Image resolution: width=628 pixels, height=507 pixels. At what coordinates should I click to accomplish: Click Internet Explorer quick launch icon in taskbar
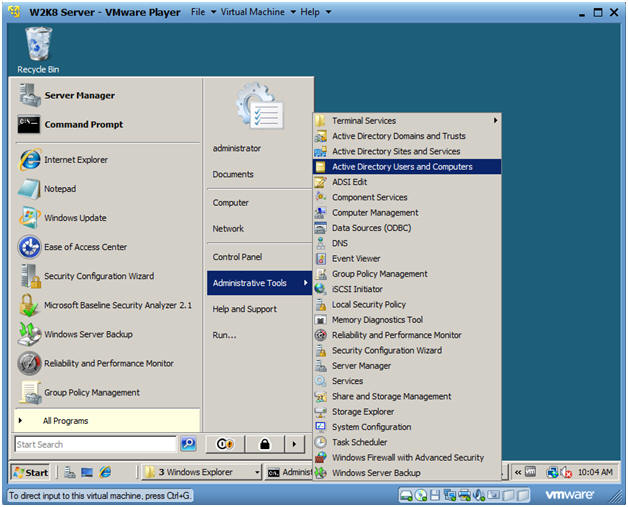(105, 473)
